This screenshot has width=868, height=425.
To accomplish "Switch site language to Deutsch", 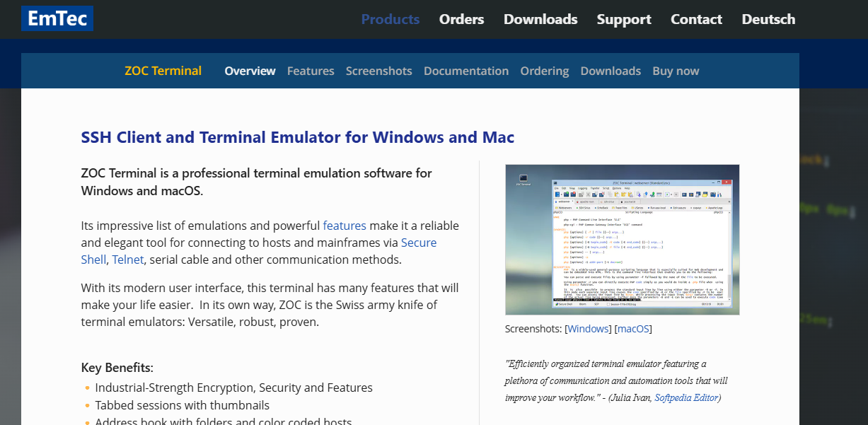I will pos(768,19).
